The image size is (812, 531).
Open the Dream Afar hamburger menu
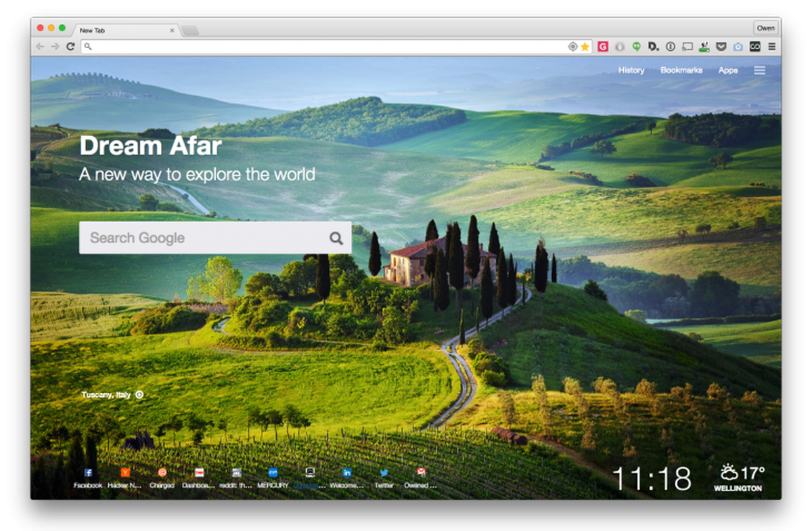760,70
